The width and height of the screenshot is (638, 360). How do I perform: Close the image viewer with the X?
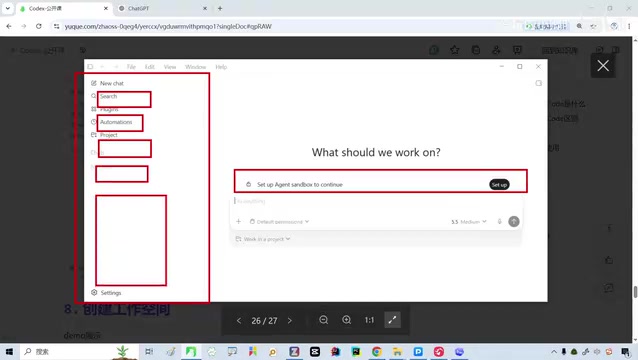pyautogui.click(x=603, y=65)
